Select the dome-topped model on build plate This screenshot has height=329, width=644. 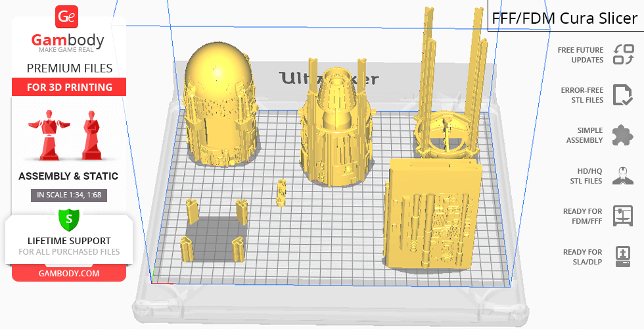coord(219,105)
